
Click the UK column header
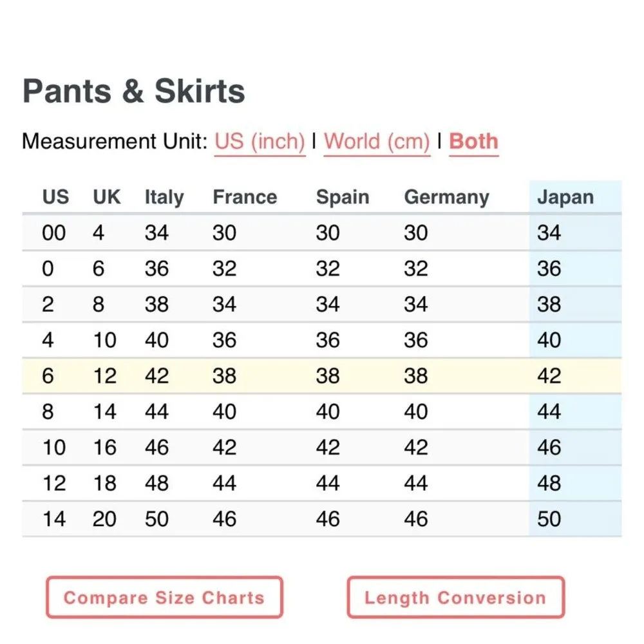[x=106, y=197]
